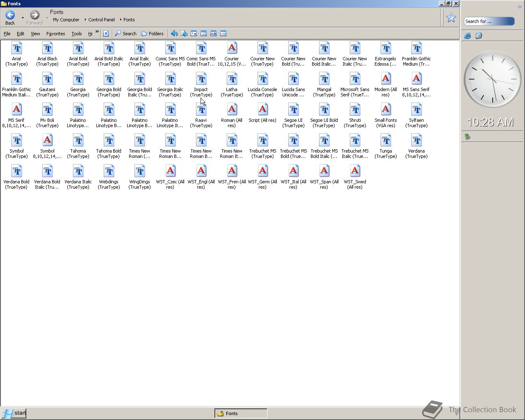Screen dimensions: 525x420
Task: Open the truncated Help menu
Action: click(90, 34)
